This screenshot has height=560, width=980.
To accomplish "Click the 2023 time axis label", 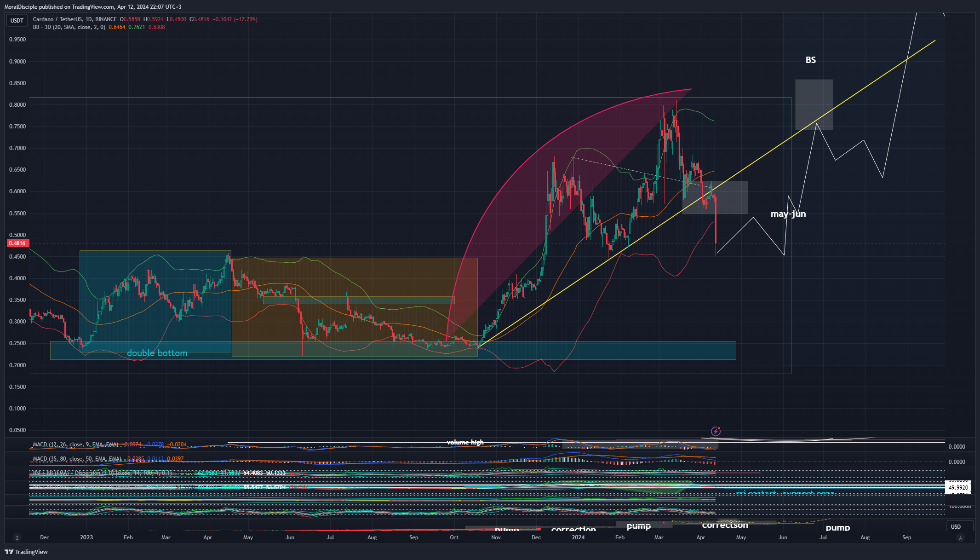I will [x=86, y=537].
